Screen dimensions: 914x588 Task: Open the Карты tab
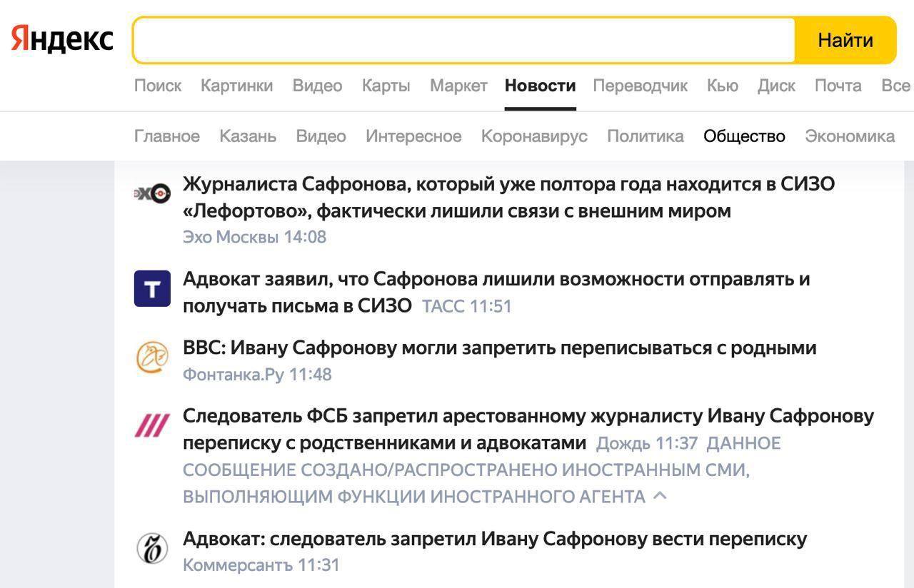pos(386,86)
